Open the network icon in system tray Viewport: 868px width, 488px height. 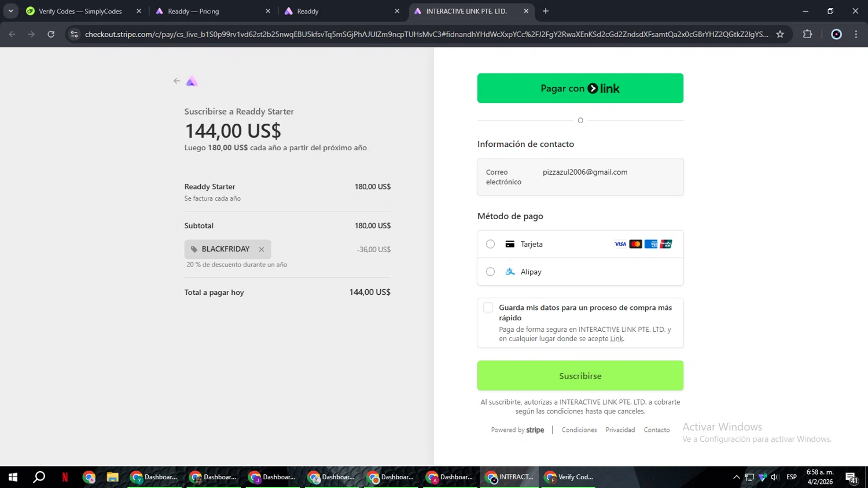click(749, 477)
